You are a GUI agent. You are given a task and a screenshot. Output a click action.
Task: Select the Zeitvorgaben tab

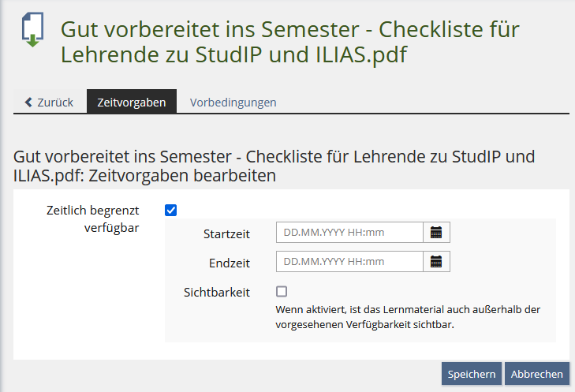coord(132,103)
